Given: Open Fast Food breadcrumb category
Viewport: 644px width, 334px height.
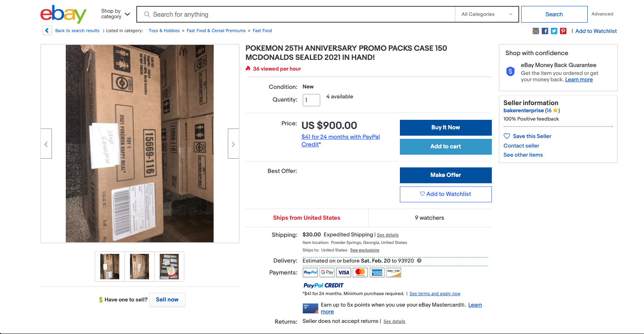Looking at the screenshot, I should coord(262,31).
